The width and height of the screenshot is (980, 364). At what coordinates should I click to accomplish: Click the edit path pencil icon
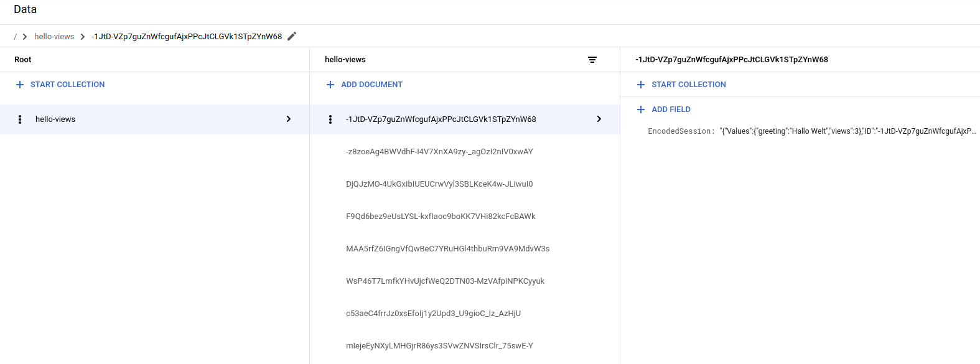click(x=292, y=36)
